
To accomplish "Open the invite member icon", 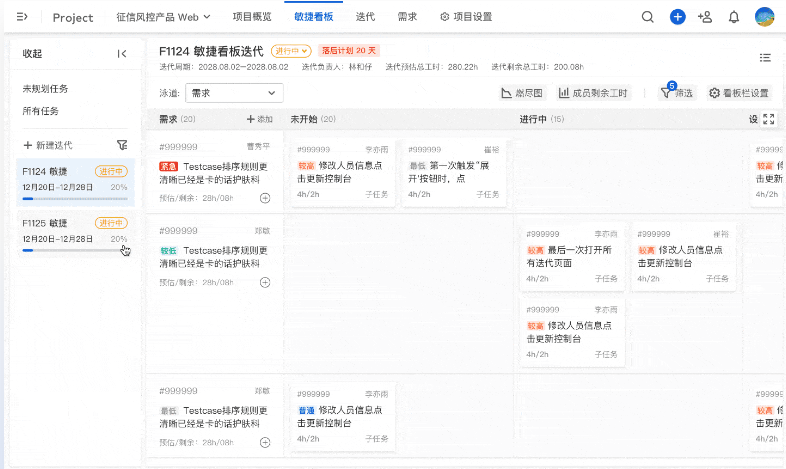I will pyautogui.click(x=705, y=17).
